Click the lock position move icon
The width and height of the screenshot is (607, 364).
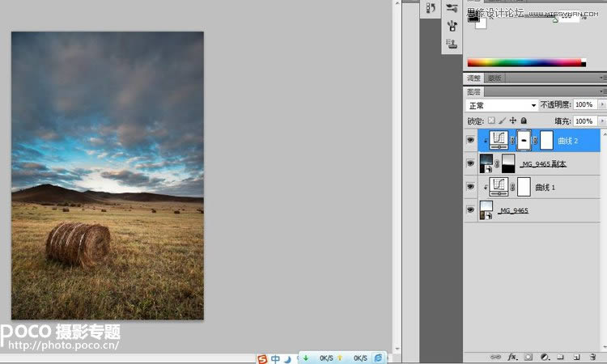(x=512, y=121)
